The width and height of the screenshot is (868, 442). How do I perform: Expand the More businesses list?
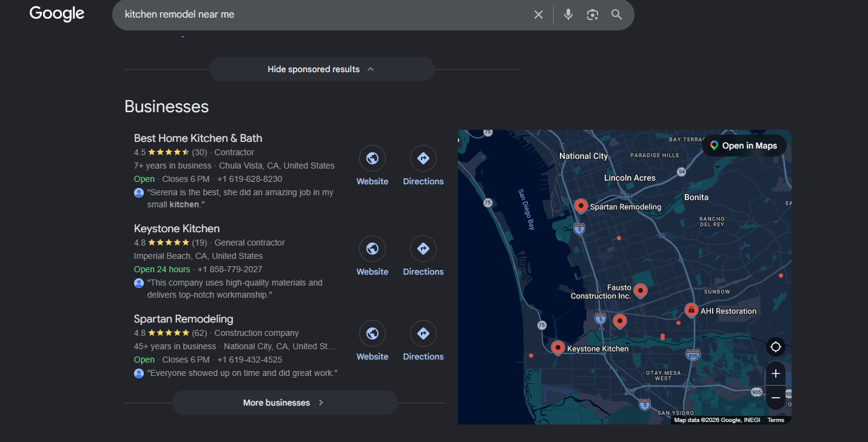(284, 403)
